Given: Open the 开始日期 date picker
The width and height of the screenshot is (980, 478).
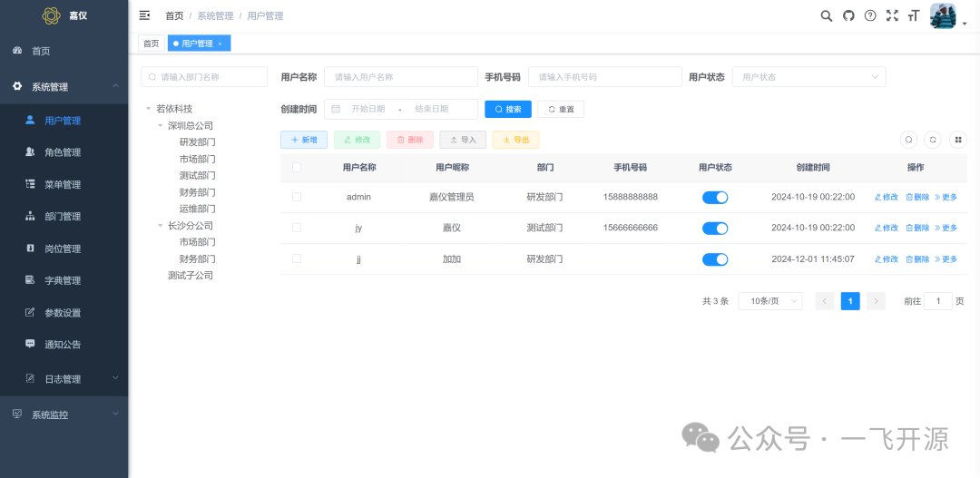Looking at the screenshot, I should (367, 109).
